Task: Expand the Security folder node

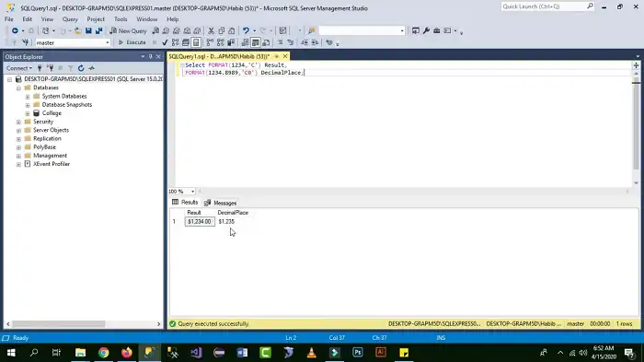Action: pos(18,122)
